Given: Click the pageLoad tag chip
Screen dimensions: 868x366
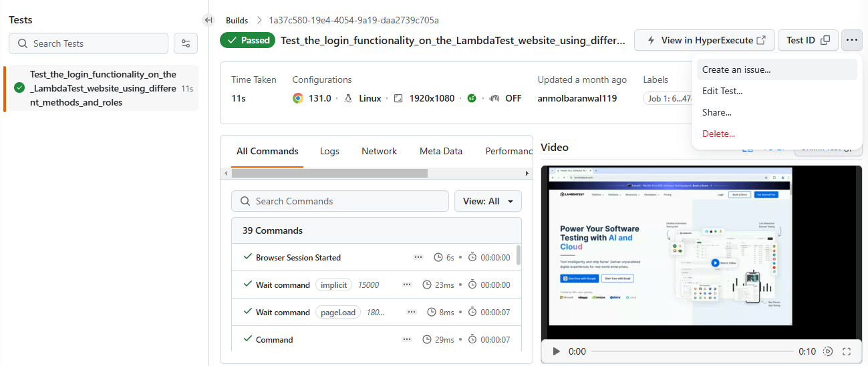Looking at the screenshot, I should 338,312.
